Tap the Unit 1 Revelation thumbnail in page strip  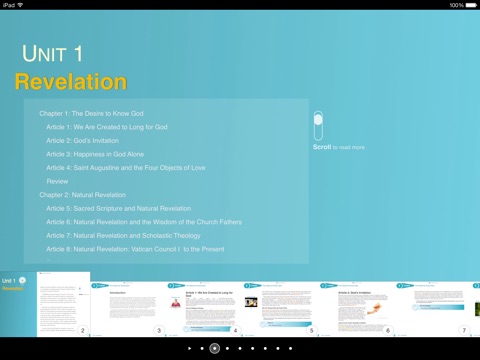pyautogui.click(x=18, y=304)
